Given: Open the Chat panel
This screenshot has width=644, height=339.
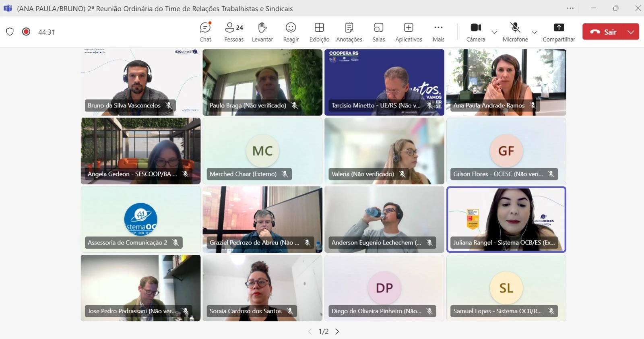Looking at the screenshot, I should coord(205,32).
